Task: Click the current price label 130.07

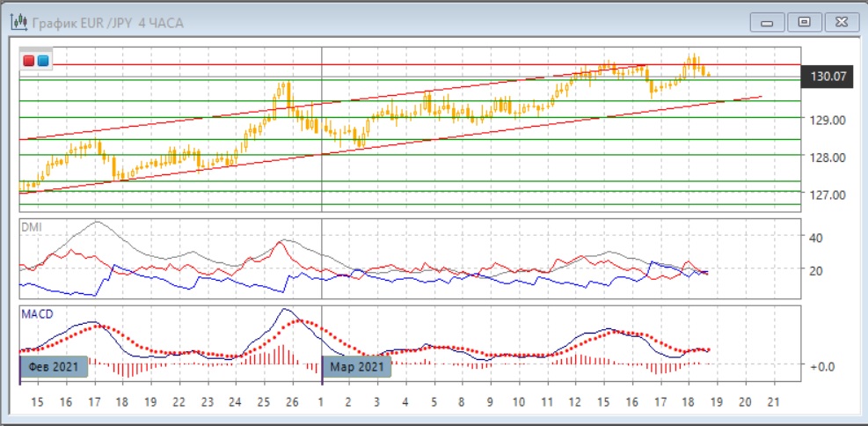Action: click(x=828, y=77)
